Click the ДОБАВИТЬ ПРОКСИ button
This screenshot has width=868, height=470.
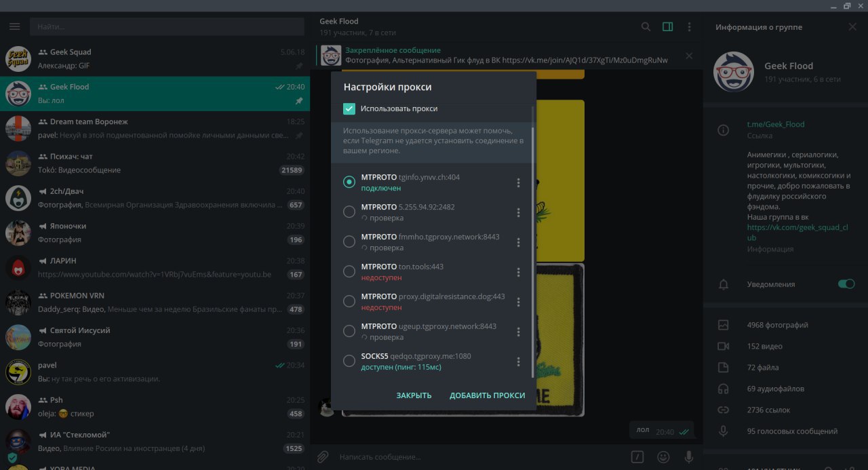(x=488, y=395)
